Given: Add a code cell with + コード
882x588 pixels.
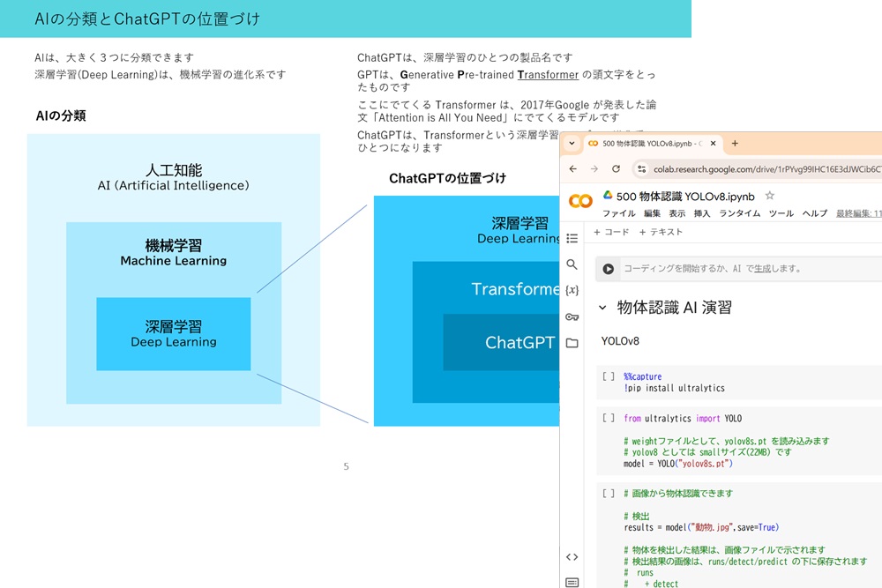Looking at the screenshot, I should coord(611,232).
